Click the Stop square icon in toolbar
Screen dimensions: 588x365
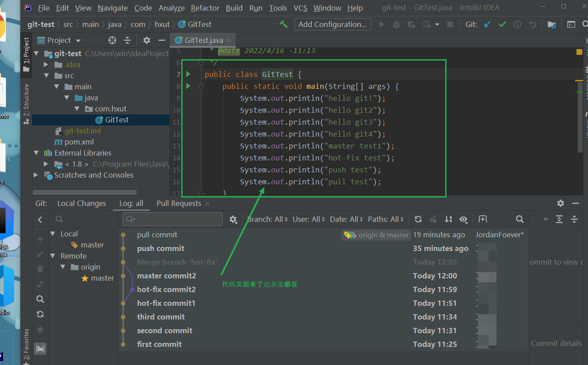point(450,24)
